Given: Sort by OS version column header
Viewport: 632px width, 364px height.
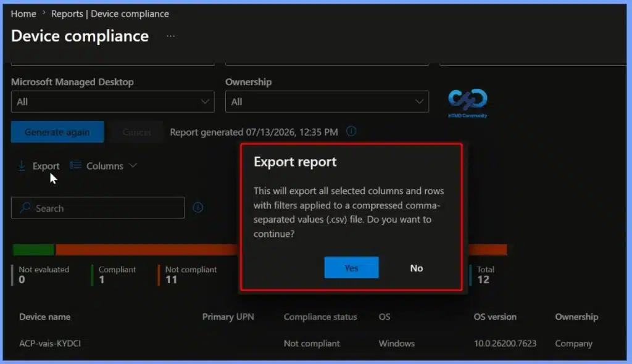Looking at the screenshot, I should pyautogui.click(x=495, y=317).
